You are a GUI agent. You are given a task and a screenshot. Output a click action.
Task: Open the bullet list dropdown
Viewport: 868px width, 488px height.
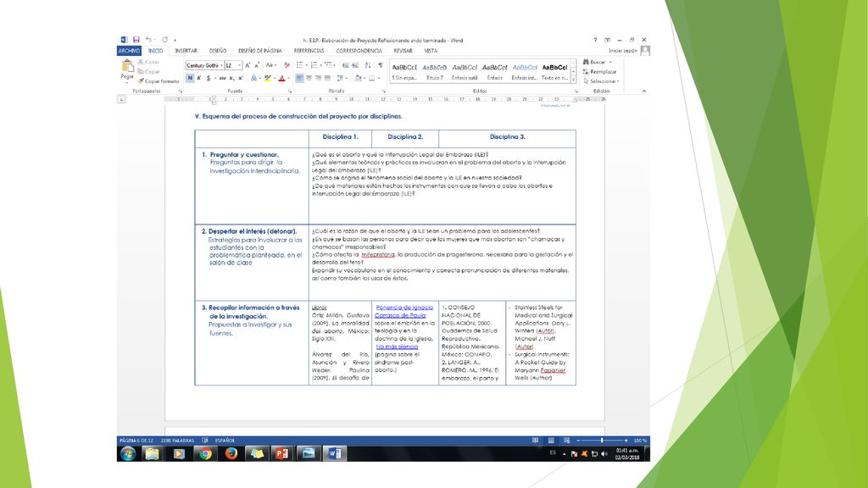click(307, 65)
